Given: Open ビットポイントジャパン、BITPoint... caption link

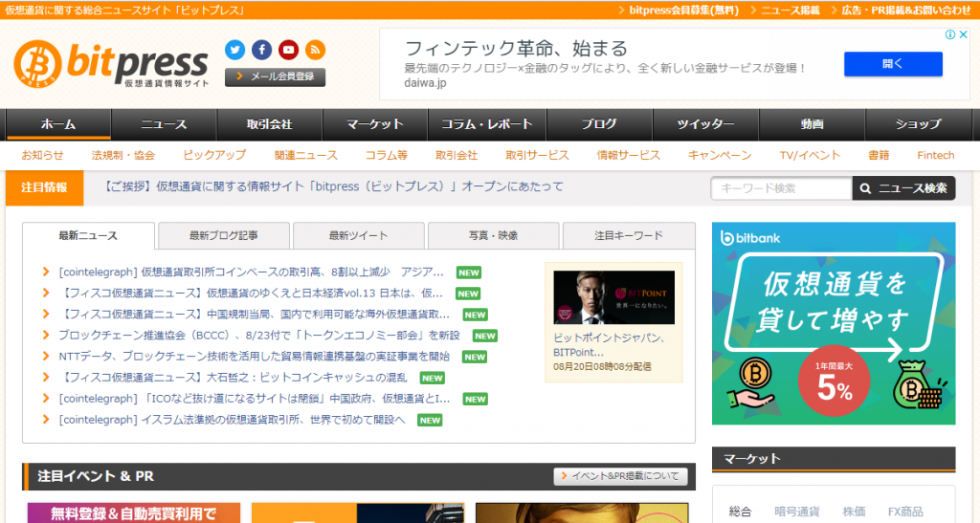Looking at the screenshot, I should [x=610, y=345].
